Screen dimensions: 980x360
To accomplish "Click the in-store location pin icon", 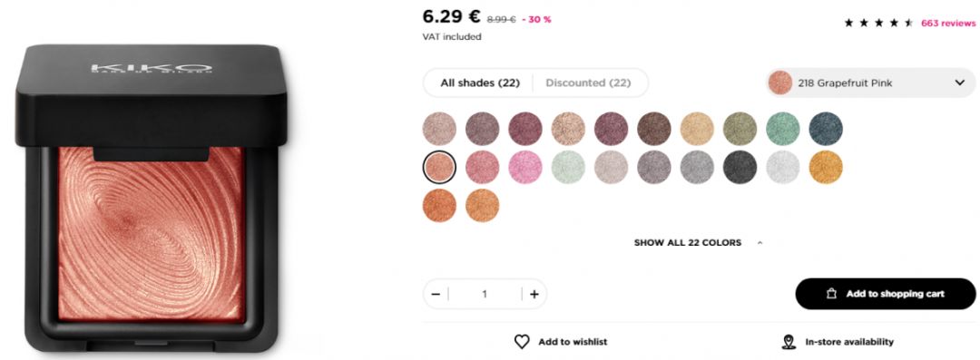I will point(789,342).
